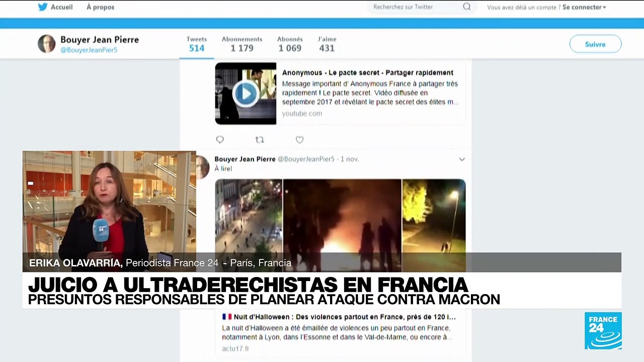Image resolution: width=644 pixels, height=362 pixels.
Task: Click Bouyer Jean Pierre author name on 1 nov. tweet
Action: [245, 159]
